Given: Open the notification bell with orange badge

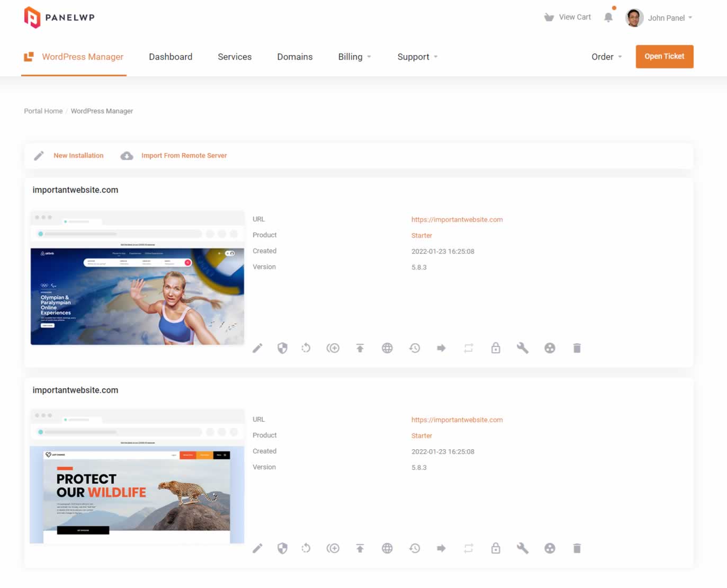Looking at the screenshot, I should coord(608,17).
